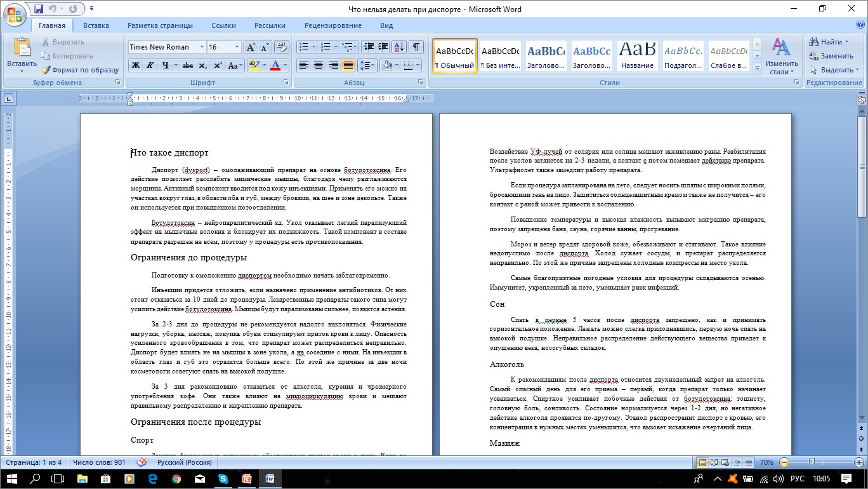Pick the yellow text highlight color
The width and height of the screenshot is (868, 489).
[x=253, y=65]
